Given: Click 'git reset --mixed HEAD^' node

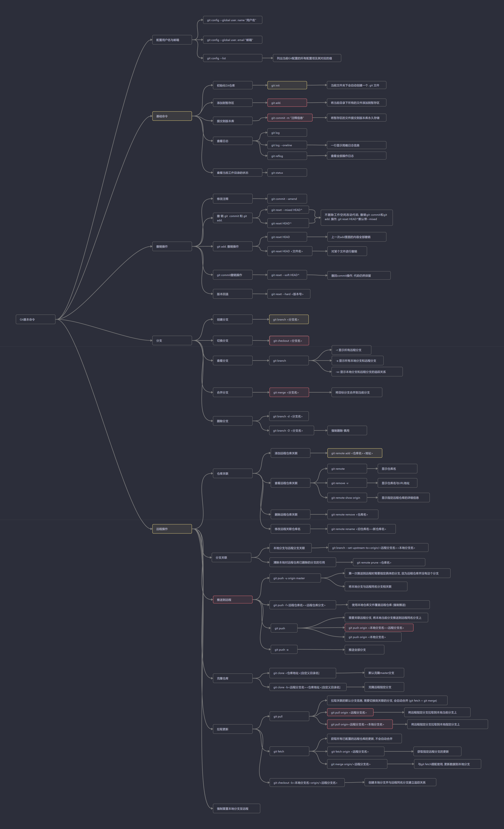Looking at the screenshot, I should pos(288,210).
